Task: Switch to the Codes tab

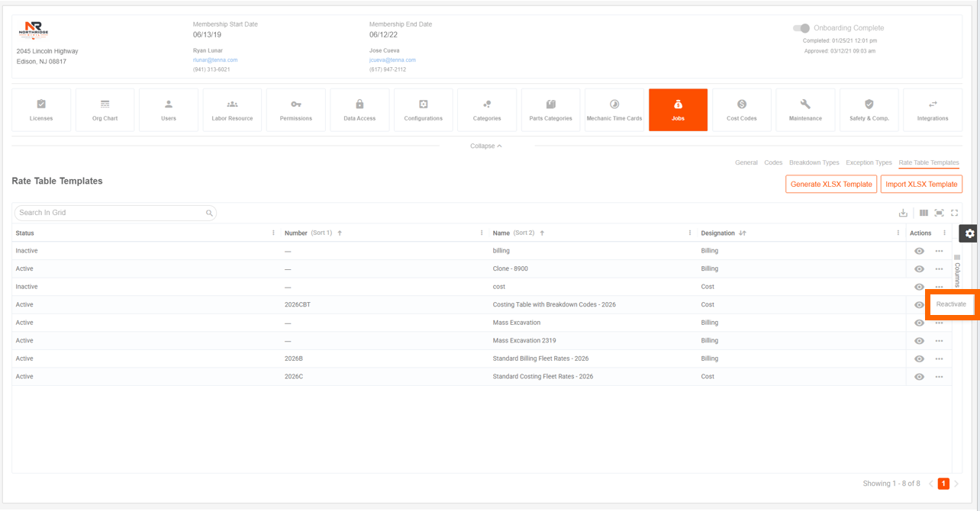Action: coord(773,162)
